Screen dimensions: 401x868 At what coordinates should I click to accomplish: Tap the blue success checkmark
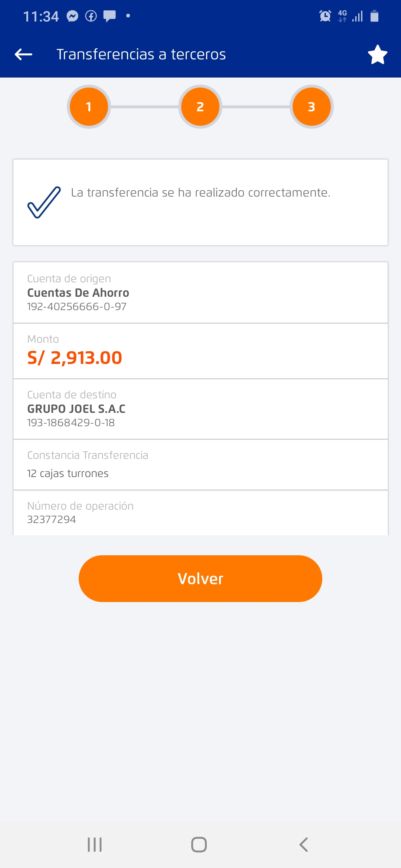coord(44,202)
